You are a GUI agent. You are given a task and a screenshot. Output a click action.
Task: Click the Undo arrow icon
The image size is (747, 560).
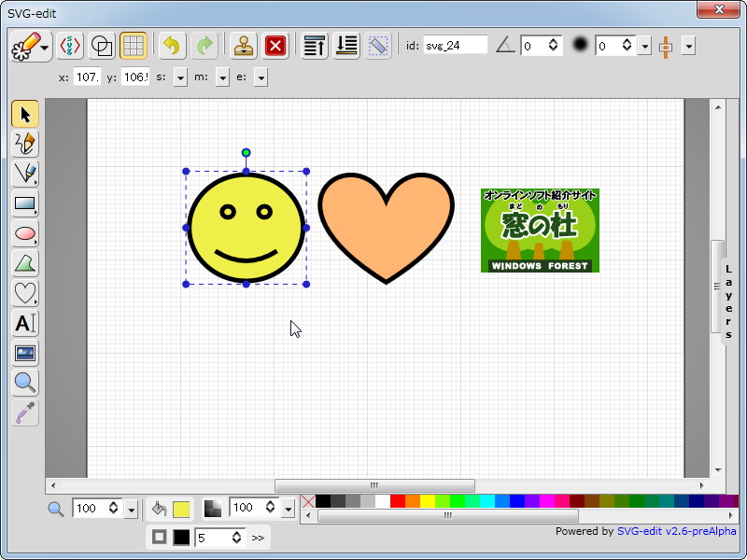click(x=170, y=45)
